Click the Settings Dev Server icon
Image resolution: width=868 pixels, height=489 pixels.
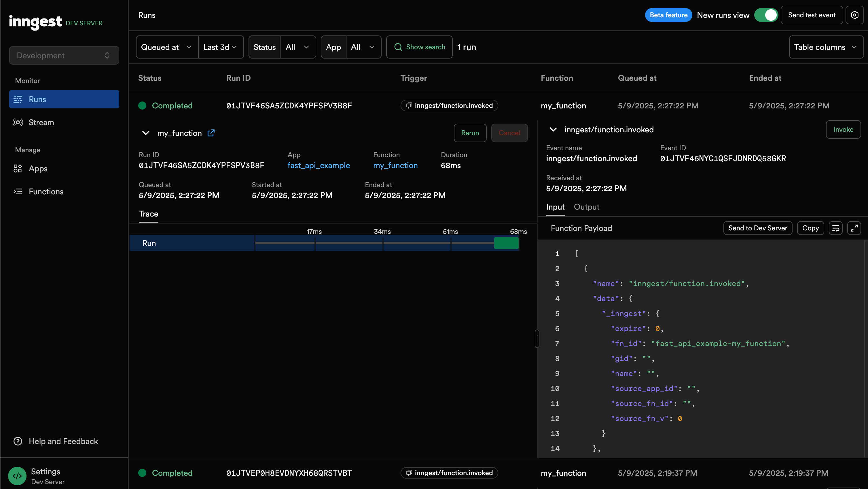pyautogui.click(x=17, y=476)
